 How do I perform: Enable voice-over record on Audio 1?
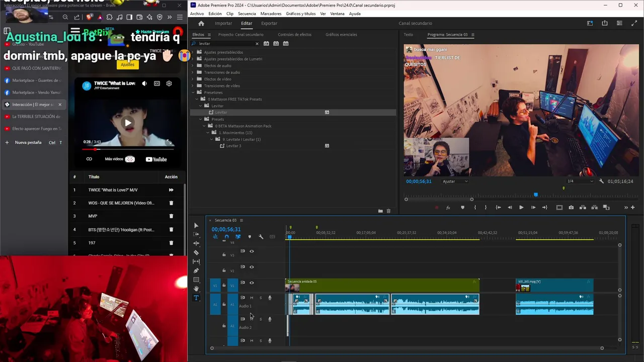[x=270, y=298]
